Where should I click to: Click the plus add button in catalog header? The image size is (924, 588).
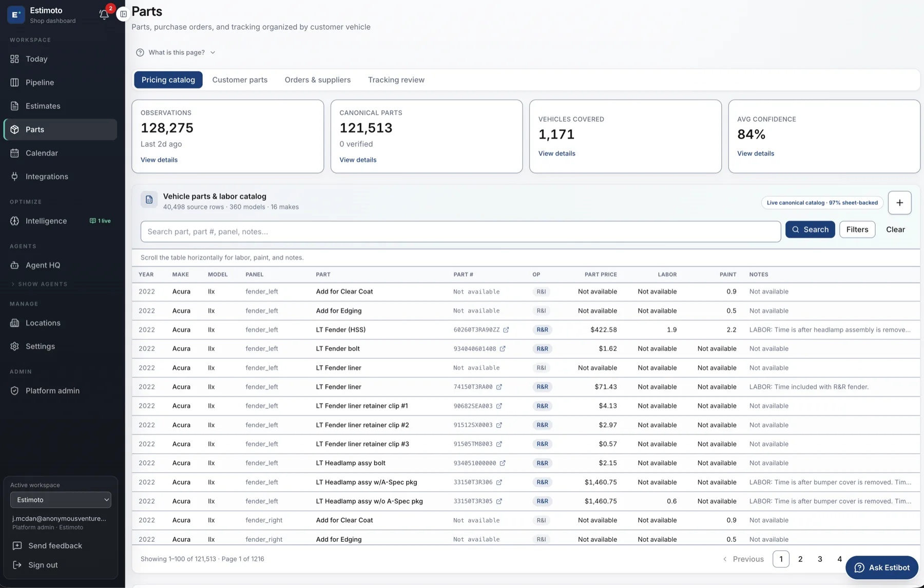[899, 202]
